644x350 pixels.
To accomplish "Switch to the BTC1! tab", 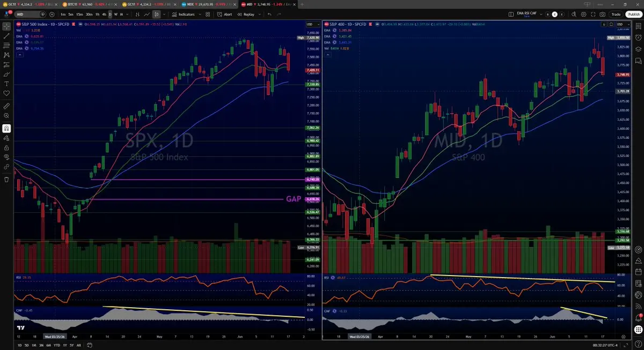I will [x=88, y=4].
